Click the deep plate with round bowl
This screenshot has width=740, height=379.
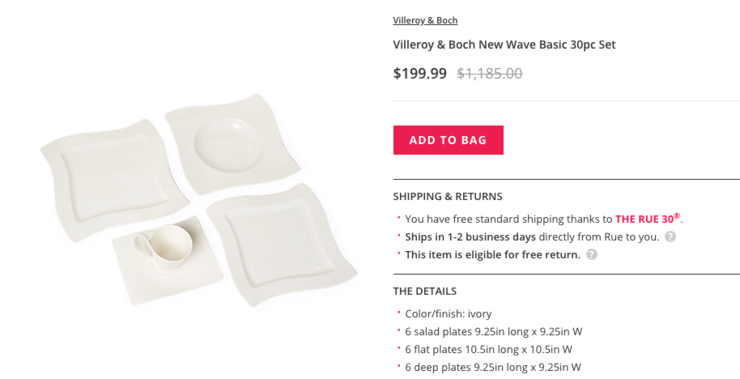coord(234,143)
